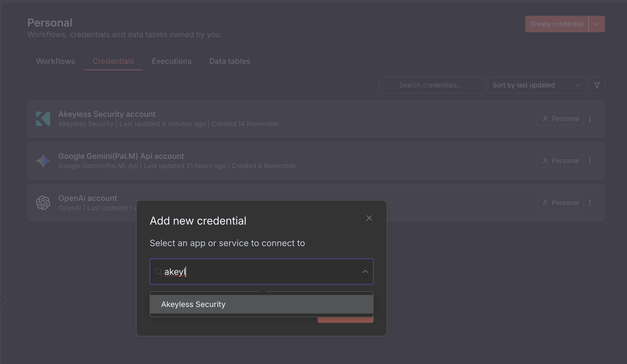Open the Data tables tab
The height and width of the screenshot is (364, 627).
point(229,61)
